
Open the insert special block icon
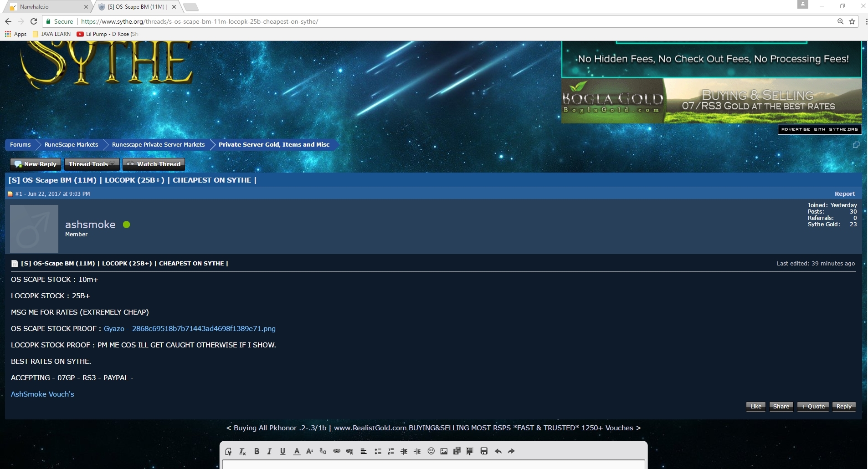(x=470, y=451)
